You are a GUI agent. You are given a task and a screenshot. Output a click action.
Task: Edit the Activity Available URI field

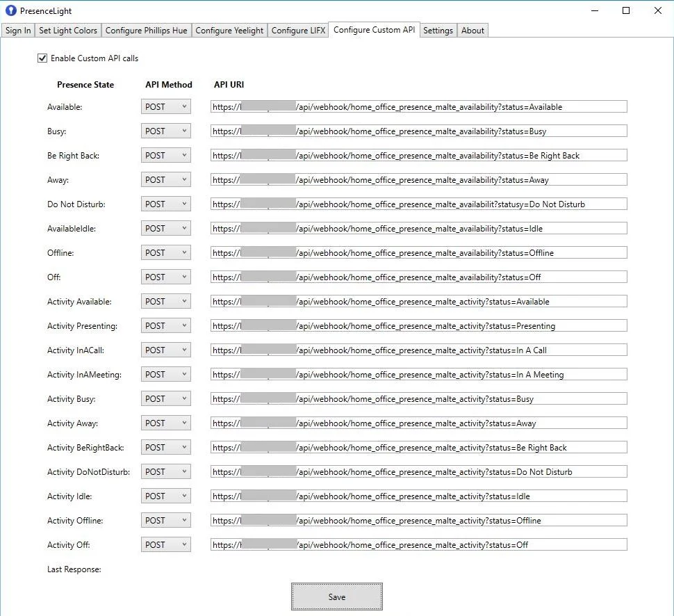tap(419, 302)
